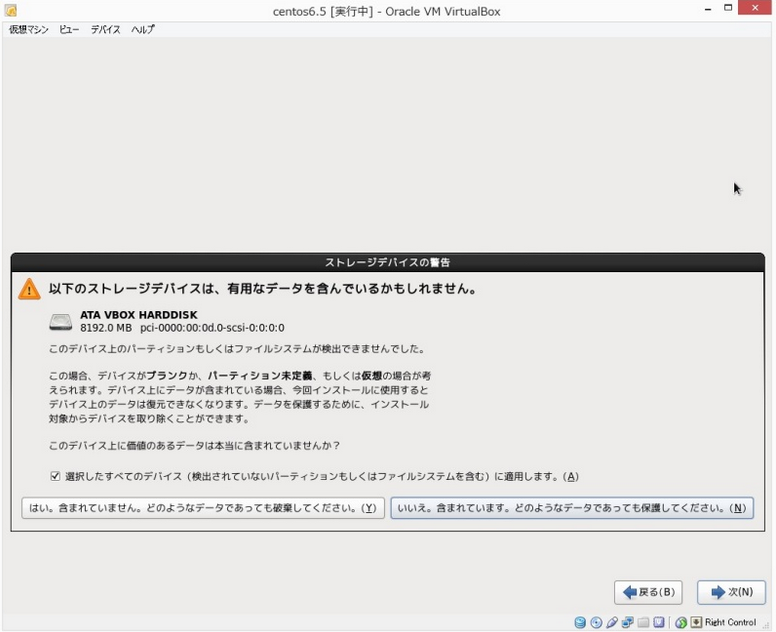776x632 pixels.
Task: Open the 仮想マシン menu
Action: click(29, 30)
